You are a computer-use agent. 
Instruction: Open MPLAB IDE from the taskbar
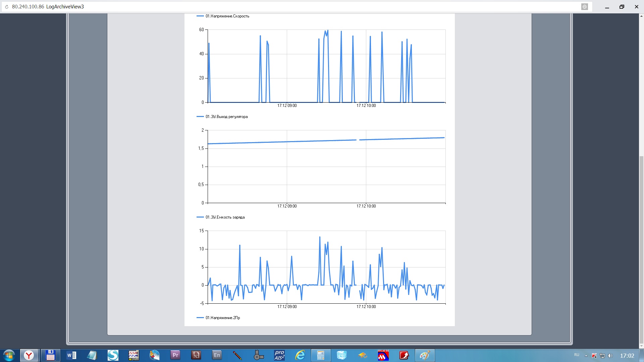tap(383, 355)
